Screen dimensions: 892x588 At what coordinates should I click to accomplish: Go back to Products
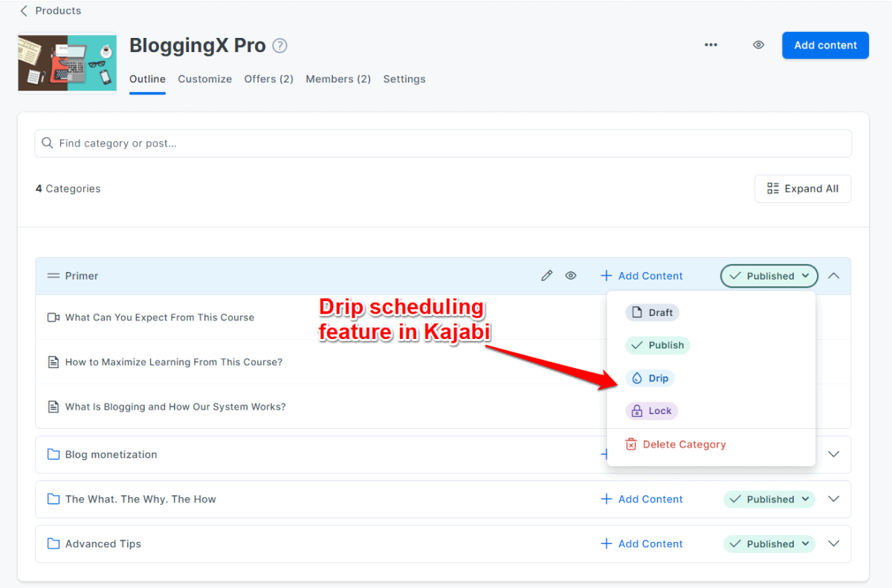pyautogui.click(x=50, y=10)
